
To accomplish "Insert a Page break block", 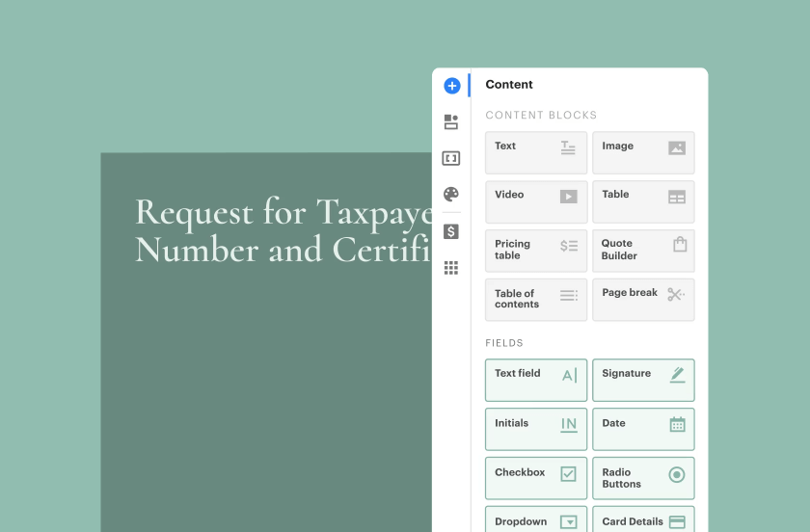I will point(642,300).
